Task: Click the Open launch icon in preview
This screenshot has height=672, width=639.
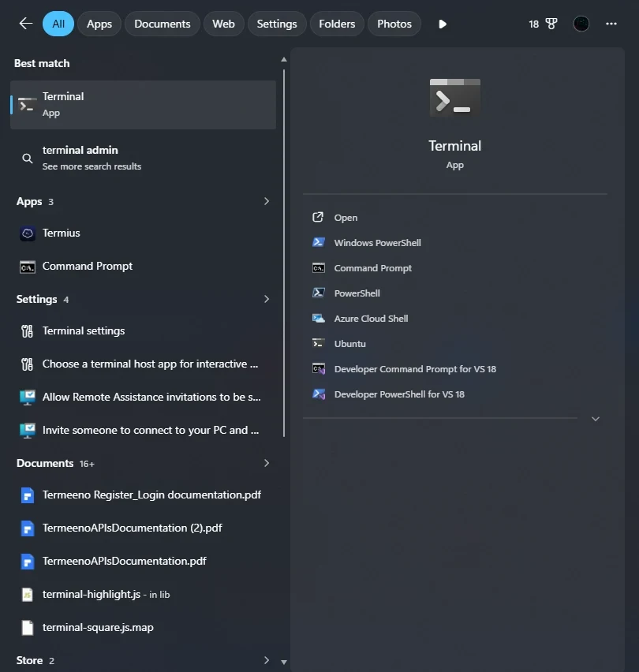Action: click(x=318, y=217)
